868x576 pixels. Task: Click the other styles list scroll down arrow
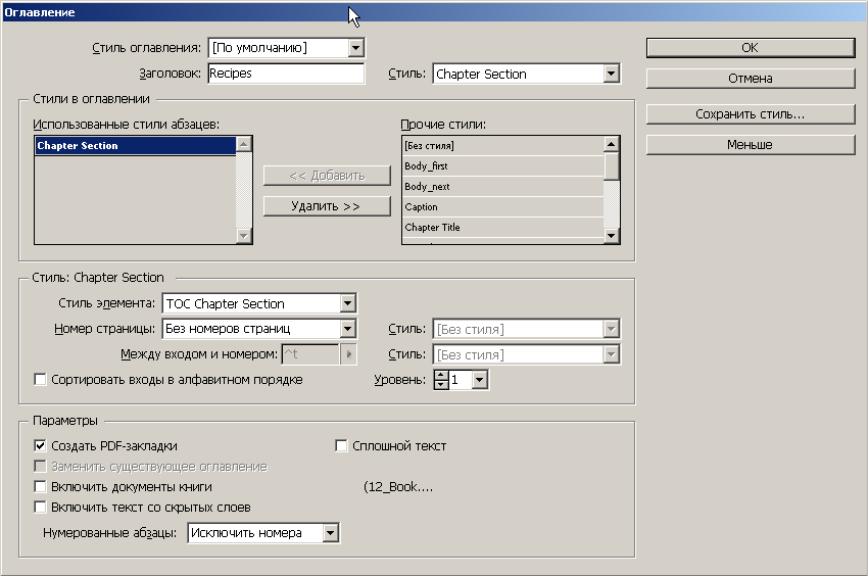pyautogui.click(x=611, y=236)
